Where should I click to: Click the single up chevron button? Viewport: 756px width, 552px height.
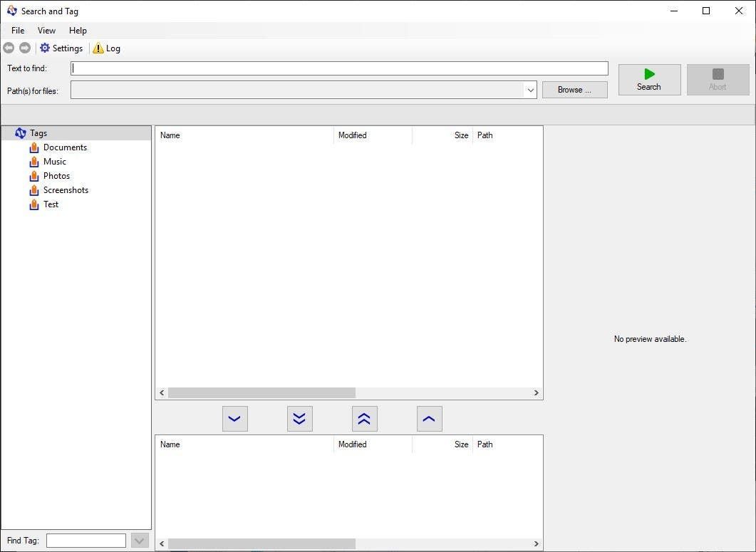pos(430,419)
